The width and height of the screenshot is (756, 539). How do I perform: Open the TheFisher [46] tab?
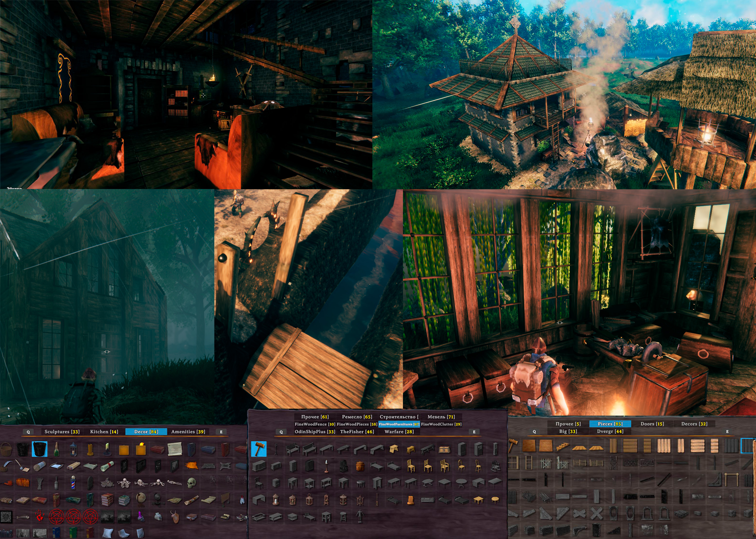click(357, 432)
